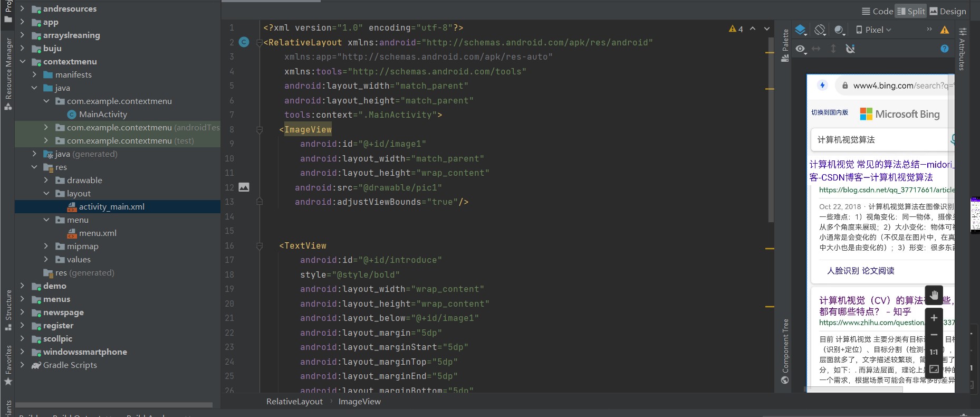Fold the ImageView block on line 8
980x417 pixels.
click(x=259, y=129)
